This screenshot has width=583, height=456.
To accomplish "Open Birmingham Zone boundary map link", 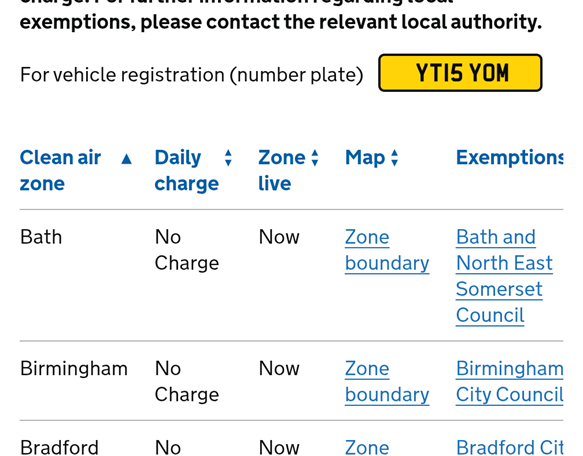I will click(387, 382).
